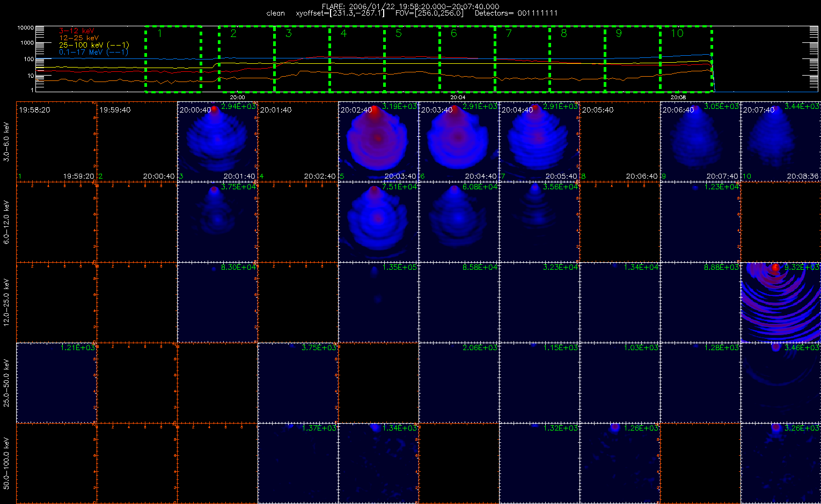The image size is (821, 504).
Task: Select interval marker 9 on light curve
Action: point(619,34)
